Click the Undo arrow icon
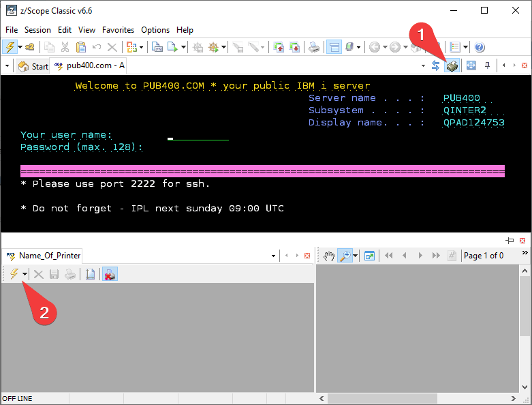 [97, 47]
